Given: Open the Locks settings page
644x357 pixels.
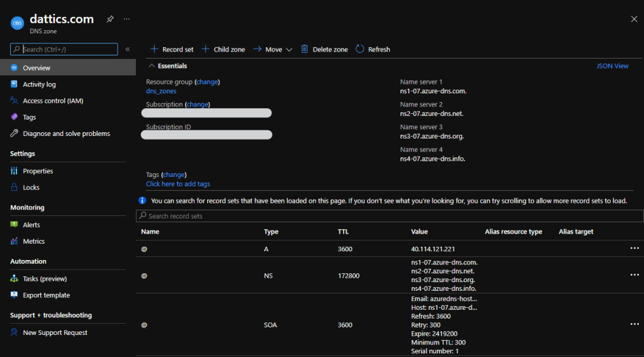Looking at the screenshot, I should (x=31, y=188).
